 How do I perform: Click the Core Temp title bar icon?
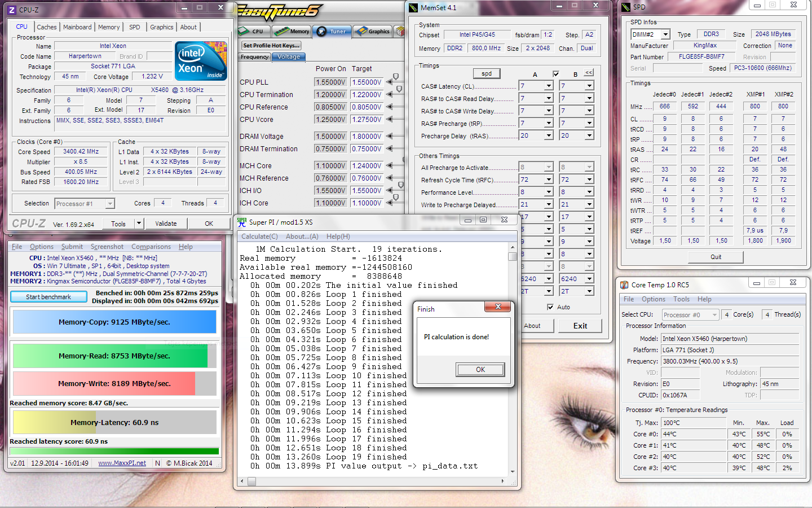624,285
